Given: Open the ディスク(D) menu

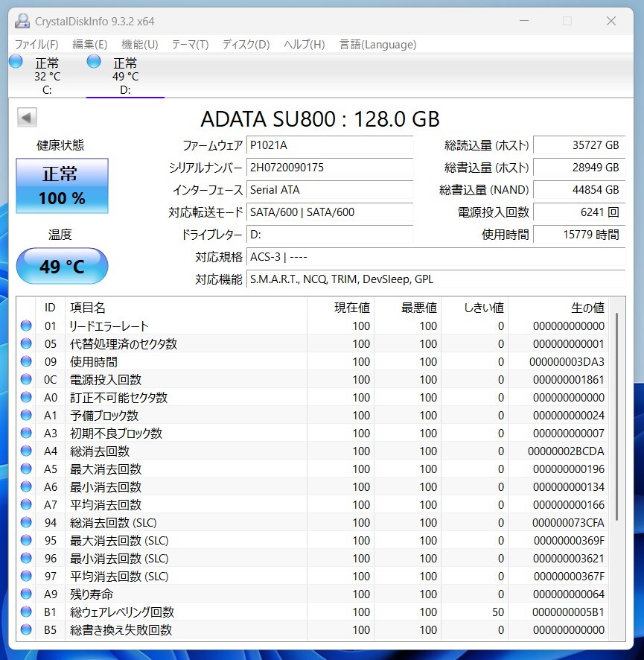Looking at the screenshot, I should (246, 45).
